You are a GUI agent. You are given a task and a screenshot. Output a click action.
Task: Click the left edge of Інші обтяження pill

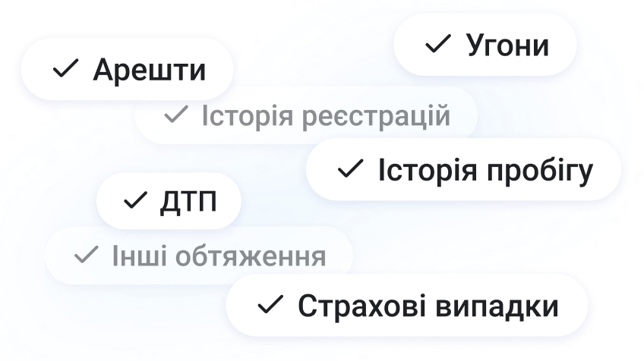click(49, 255)
